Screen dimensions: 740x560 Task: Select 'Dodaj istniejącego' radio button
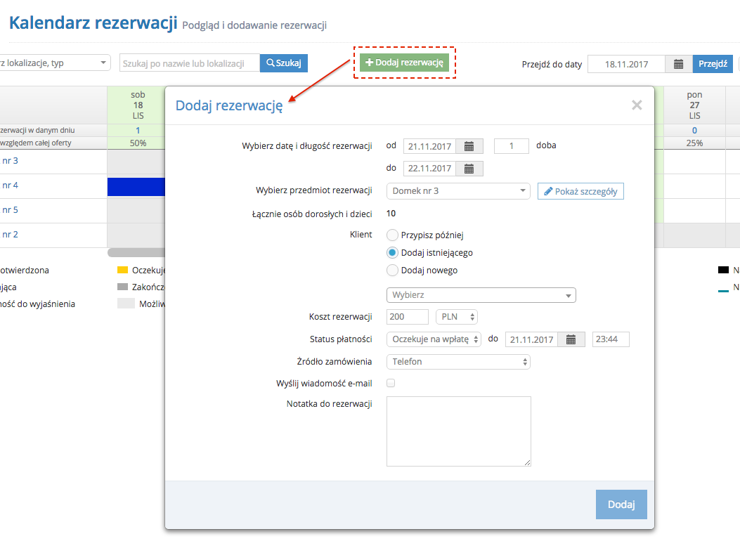click(x=393, y=253)
